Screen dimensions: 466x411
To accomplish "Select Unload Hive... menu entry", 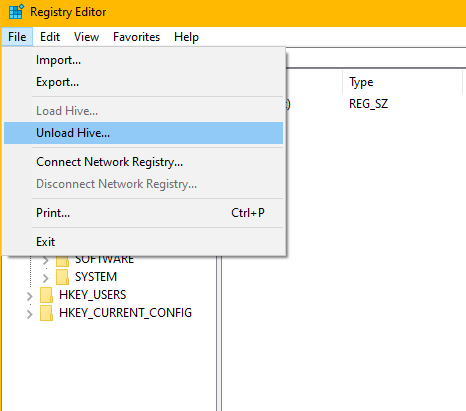I will click(x=143, y=133).
